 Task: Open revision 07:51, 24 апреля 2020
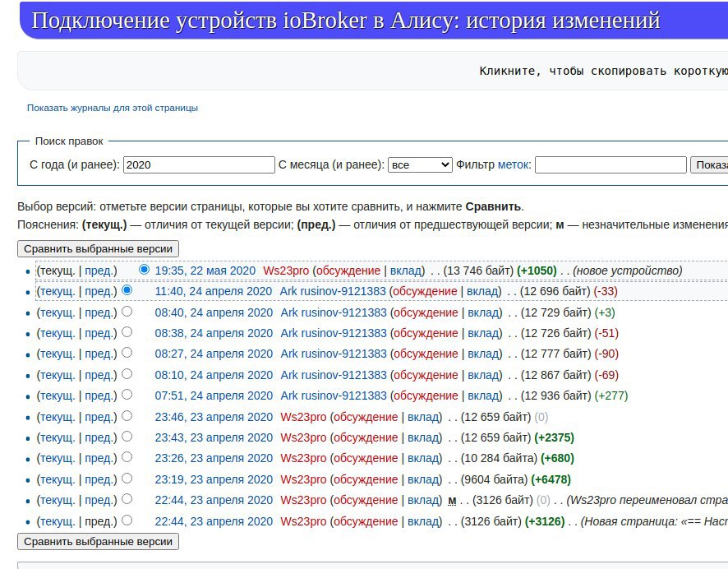[214, 396]
